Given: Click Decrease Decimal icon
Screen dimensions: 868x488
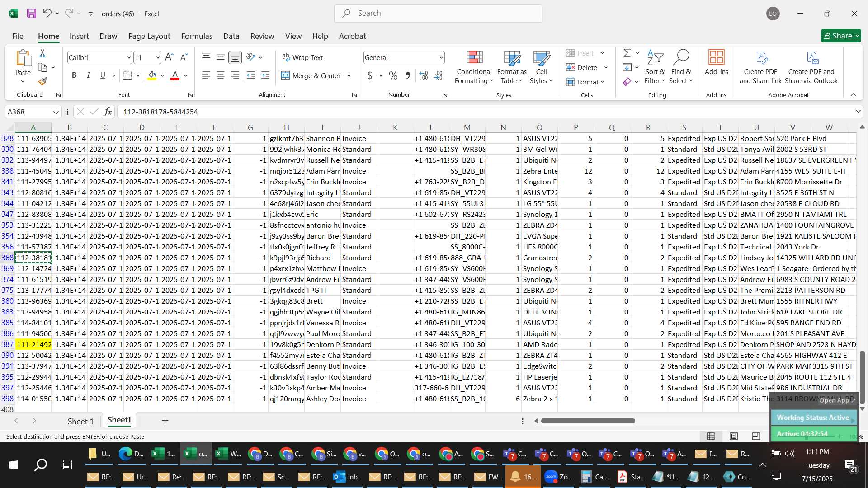Looking at the screenshot, I should click(x=438, y=75).
